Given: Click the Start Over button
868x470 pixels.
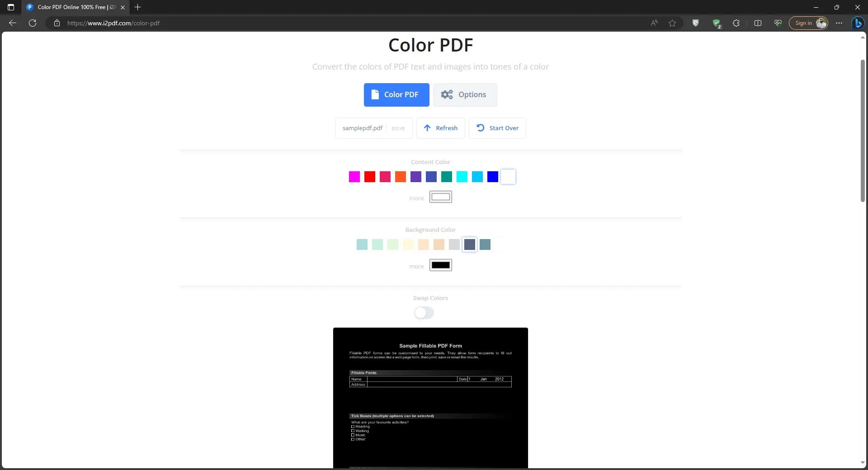Looking at the screenshot, I should click(x=497, y=128).
